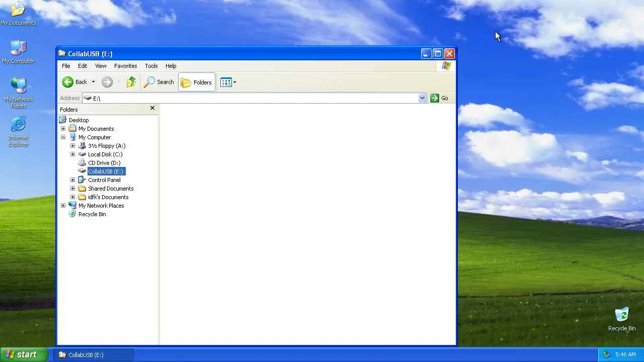Select the Shared Documents folder icon

pyautogui.click(x=82, y=189)
